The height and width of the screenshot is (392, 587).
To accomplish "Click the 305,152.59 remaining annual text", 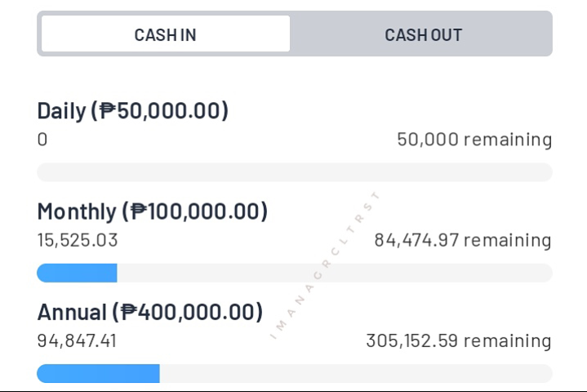I will click(x=459, y=341).
